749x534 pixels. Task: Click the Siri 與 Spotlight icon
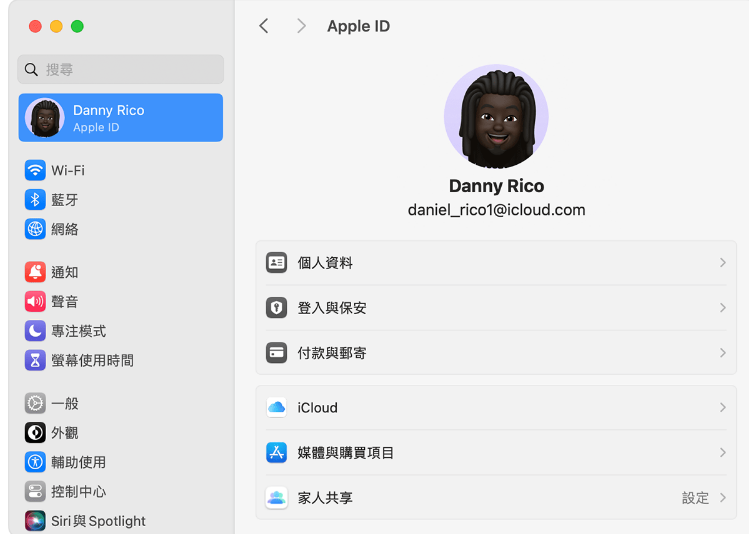click(x=35, y=521)
